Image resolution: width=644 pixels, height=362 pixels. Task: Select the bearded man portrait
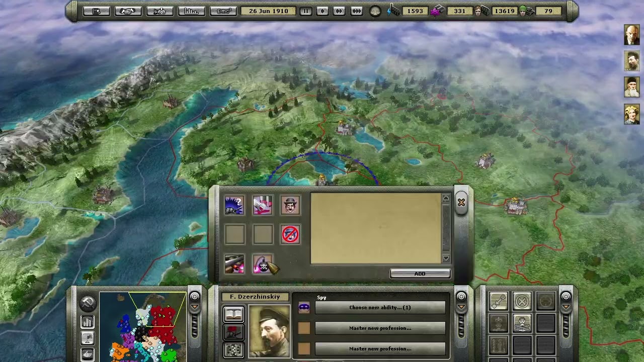point(632,61)
